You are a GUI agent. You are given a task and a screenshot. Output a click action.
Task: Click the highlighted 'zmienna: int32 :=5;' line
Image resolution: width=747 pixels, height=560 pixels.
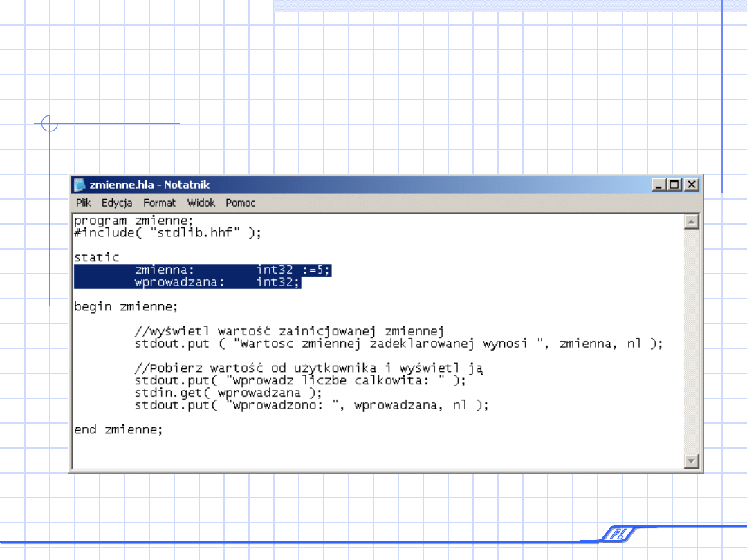pos(232,270)
